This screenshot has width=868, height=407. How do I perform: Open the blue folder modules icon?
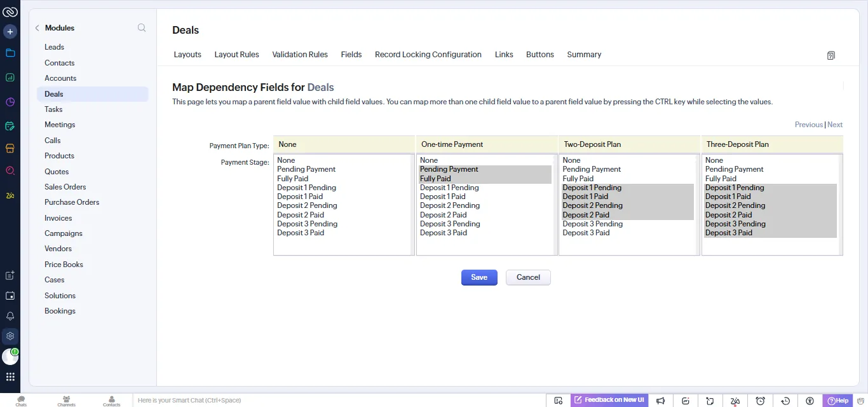(10, 53)
